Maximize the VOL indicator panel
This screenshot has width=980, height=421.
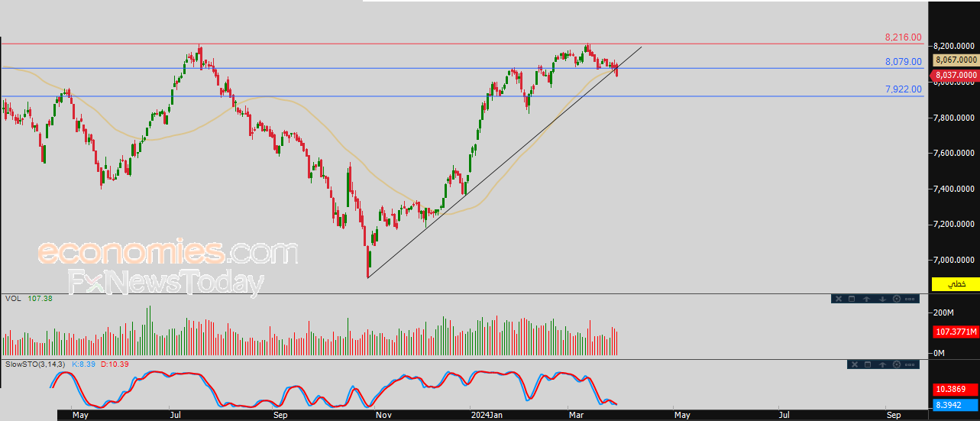pos(852,299)
